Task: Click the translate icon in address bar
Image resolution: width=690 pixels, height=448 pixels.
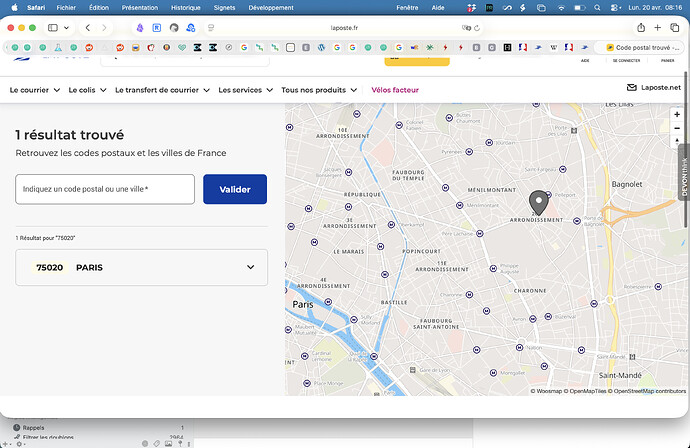Action: 466,28
